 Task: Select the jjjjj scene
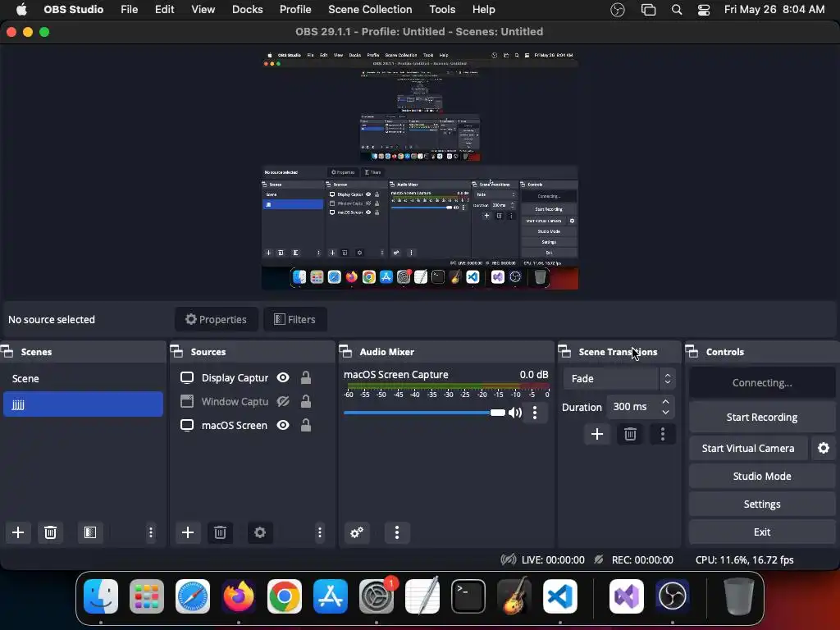83,404
